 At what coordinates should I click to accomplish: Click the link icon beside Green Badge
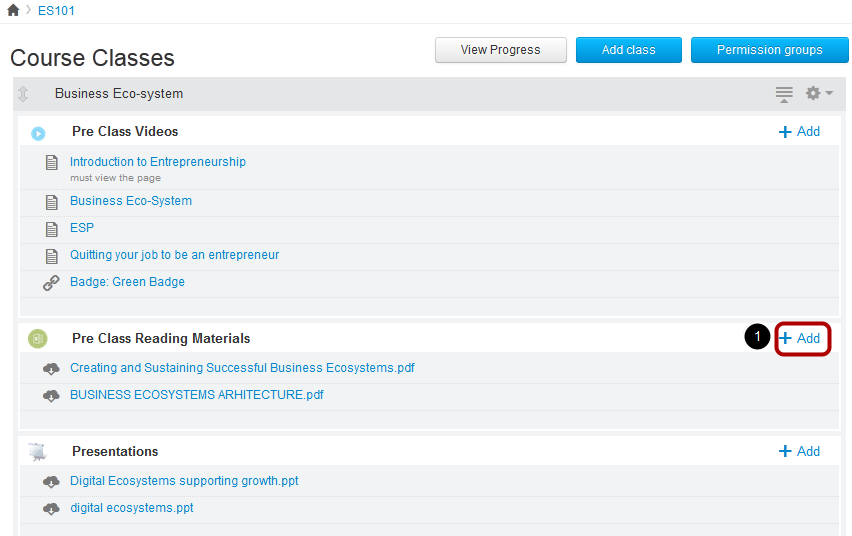tap(52, 283)
